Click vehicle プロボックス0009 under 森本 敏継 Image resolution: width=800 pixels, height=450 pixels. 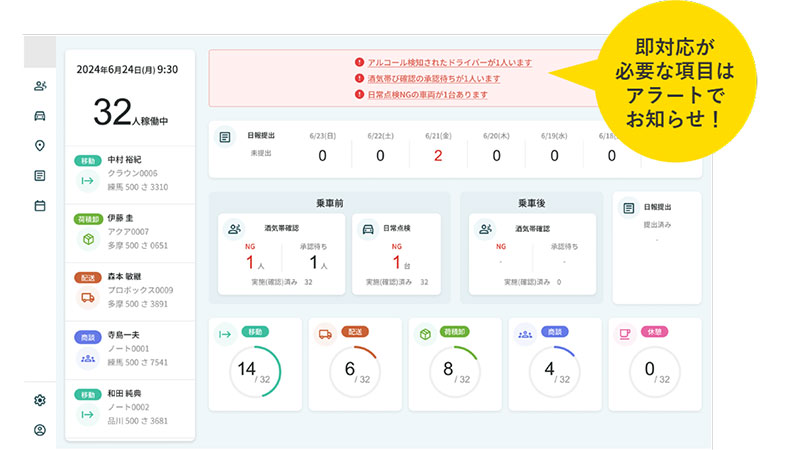point(140,290)
